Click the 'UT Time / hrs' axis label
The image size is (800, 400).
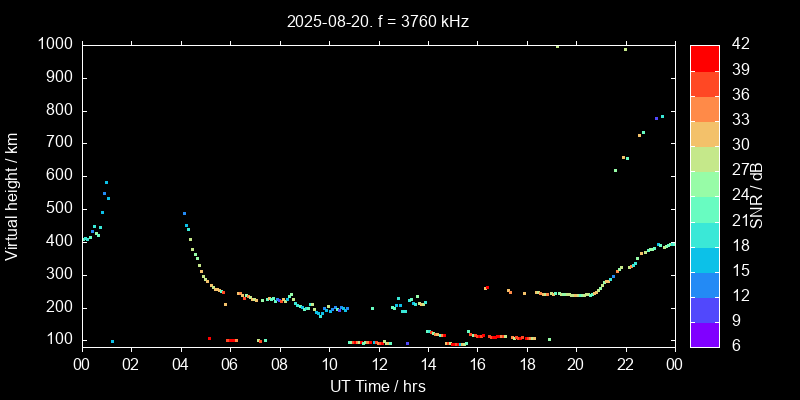pos(377,386)
